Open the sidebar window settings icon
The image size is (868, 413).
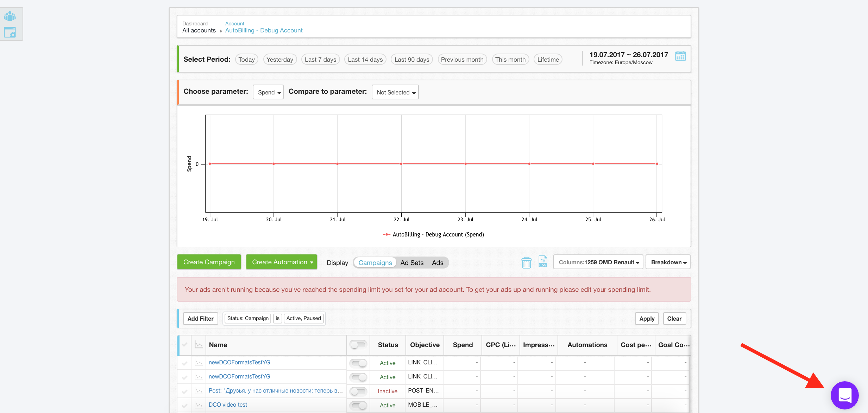tap(10, 32)
